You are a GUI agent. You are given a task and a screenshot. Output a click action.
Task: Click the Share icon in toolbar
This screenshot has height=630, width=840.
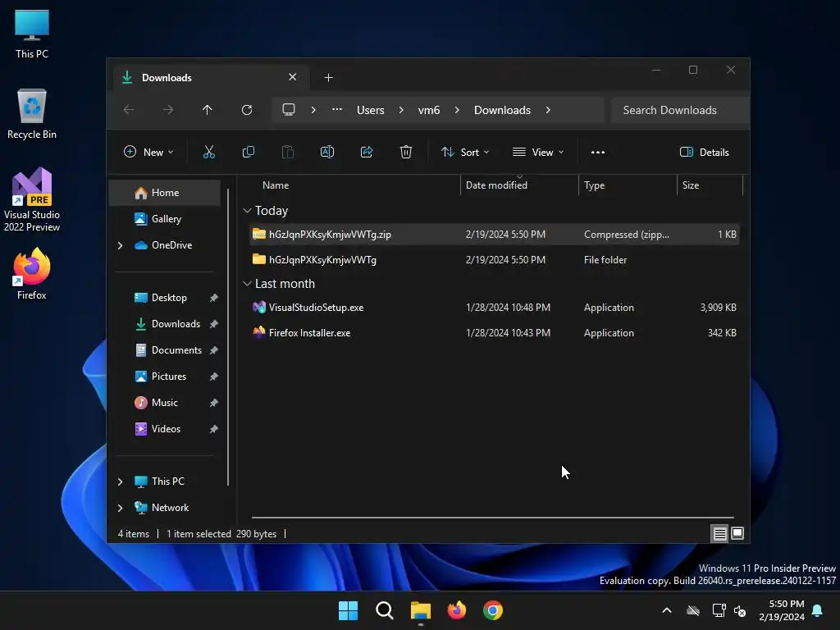pos(367,152)
